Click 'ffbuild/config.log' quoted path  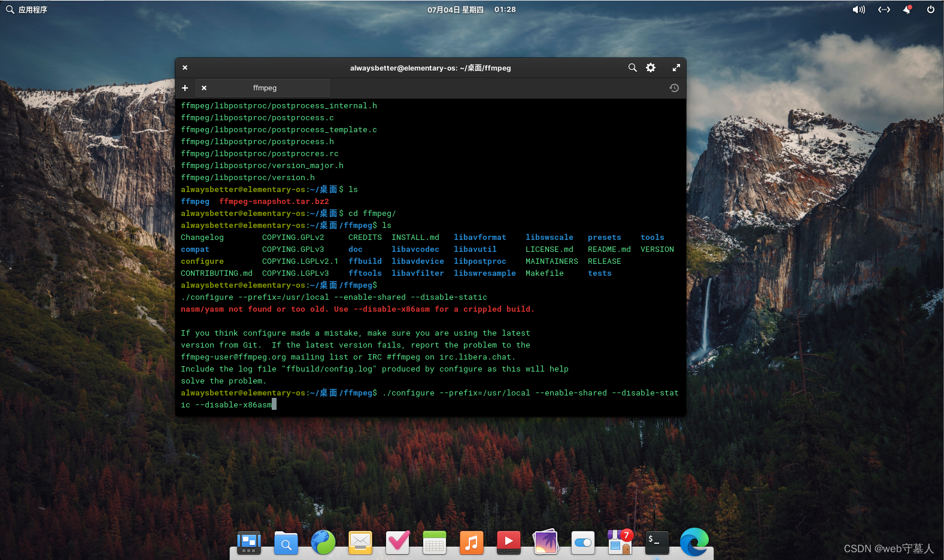[x=329, y=369]
